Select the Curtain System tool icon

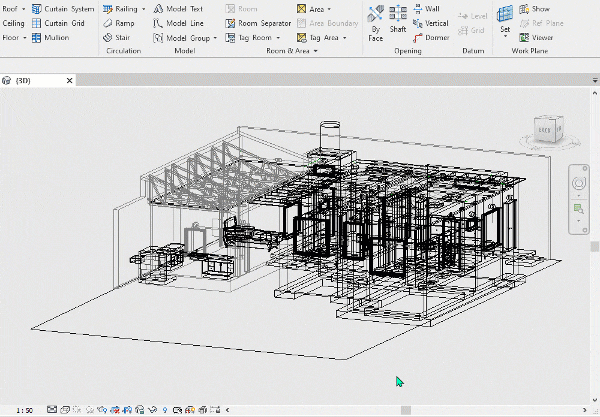coord(37,8)
